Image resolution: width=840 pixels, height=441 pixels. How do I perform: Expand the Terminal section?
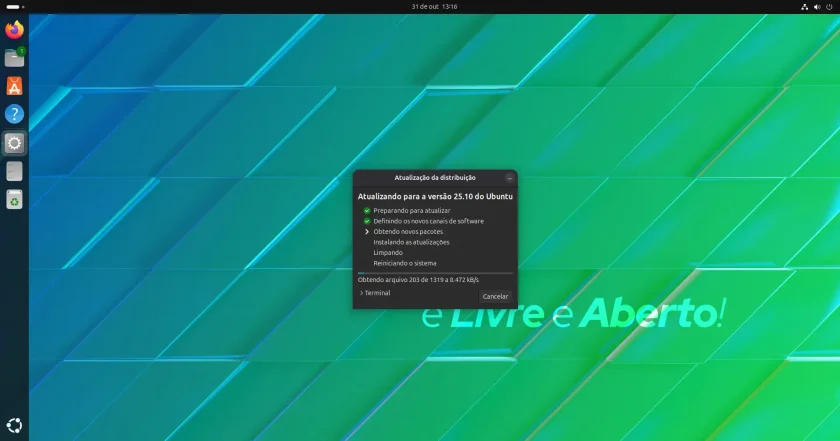[x=375, y=293]
